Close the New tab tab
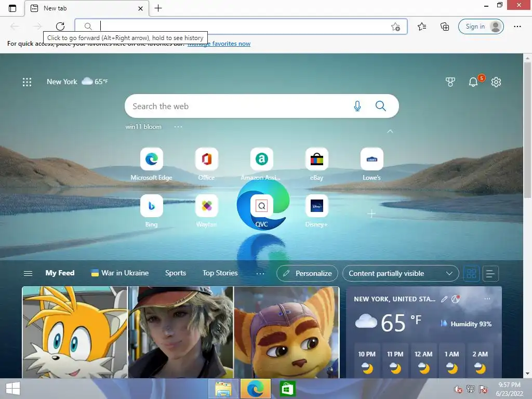Viewport: 532px width, 399px height. click(140, 8)
